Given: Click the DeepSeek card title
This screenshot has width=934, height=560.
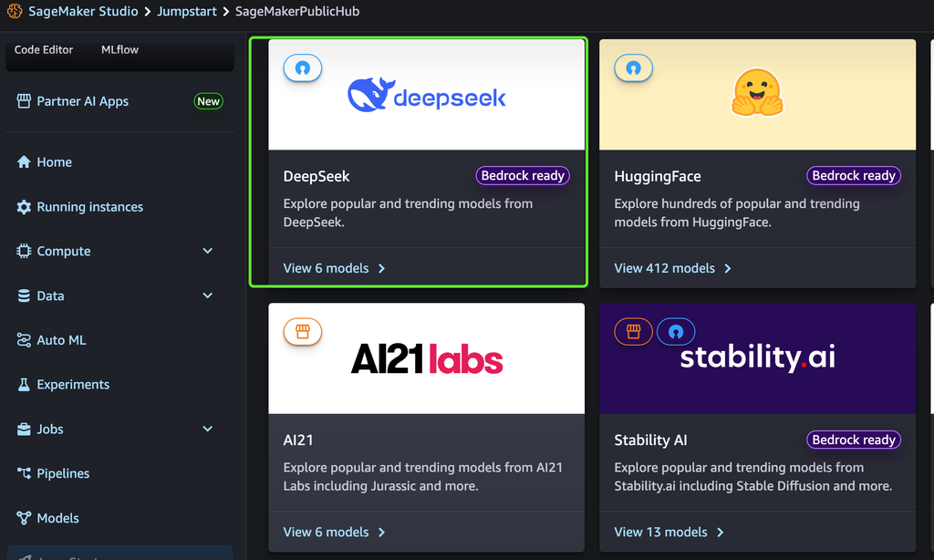Looking at the screenshot, I should click(x=317, y=176).
